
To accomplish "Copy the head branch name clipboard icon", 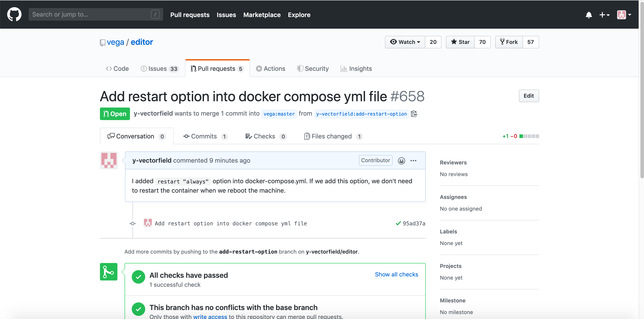I will (414, 114).
